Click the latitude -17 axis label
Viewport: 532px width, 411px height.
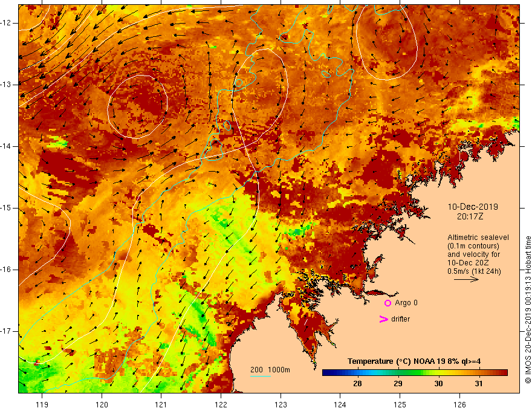pyautogui.click(x=6, y=331)
